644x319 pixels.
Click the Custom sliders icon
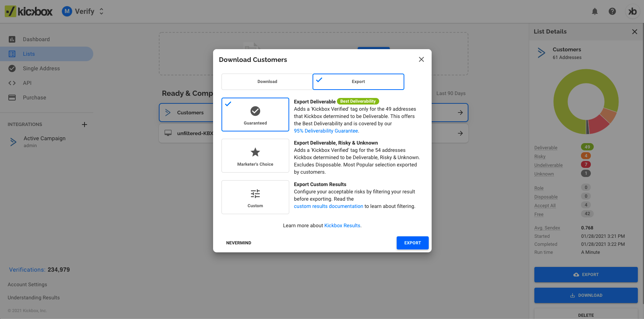tap(255, 194)
